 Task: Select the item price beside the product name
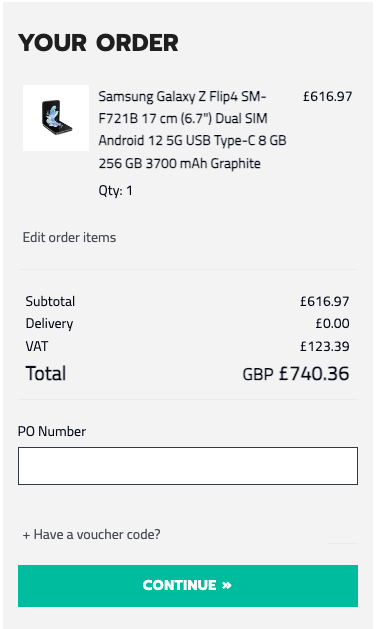[x=327, y=96]
